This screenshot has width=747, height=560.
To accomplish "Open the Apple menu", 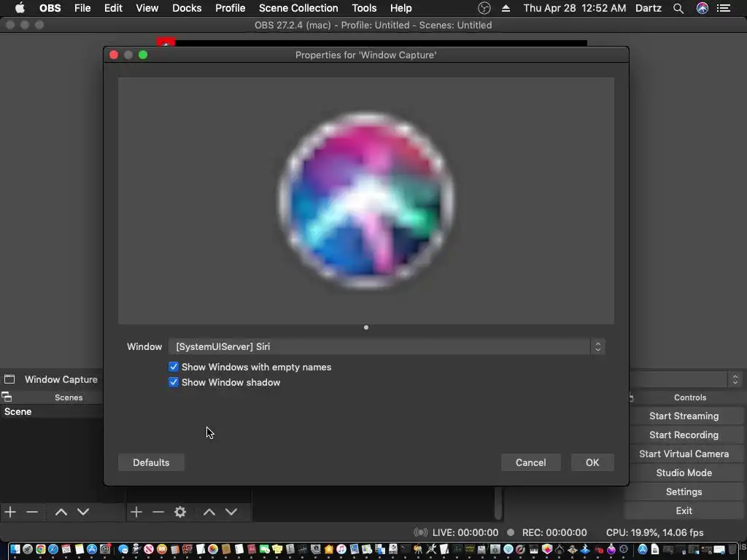I will (20, 8).
